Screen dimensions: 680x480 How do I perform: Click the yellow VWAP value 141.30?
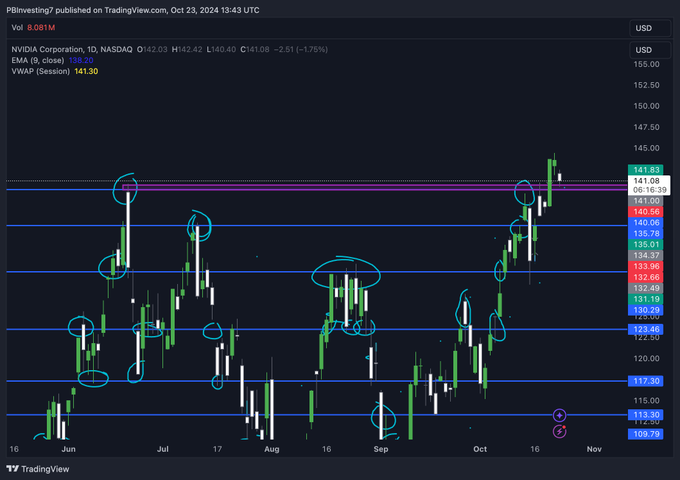pyautogui.click(x=86, y=71)
